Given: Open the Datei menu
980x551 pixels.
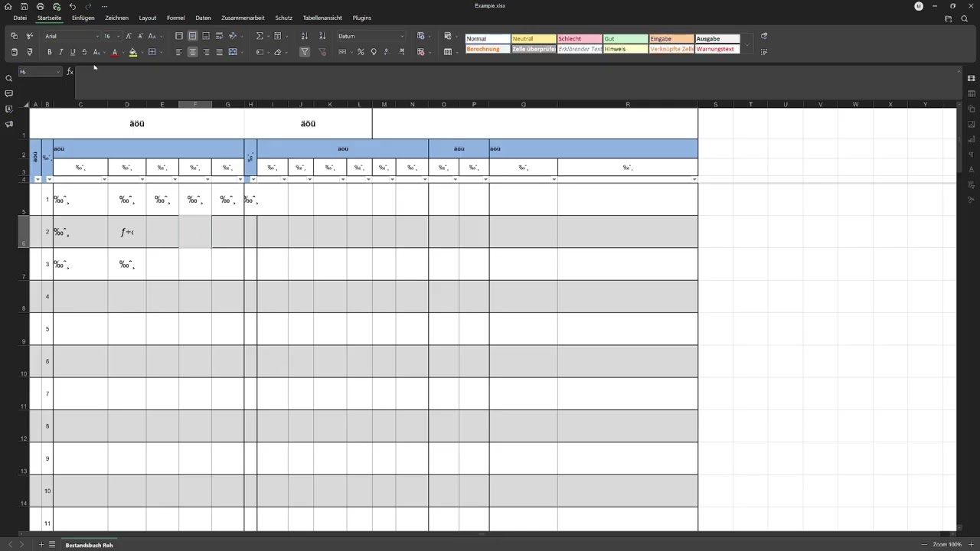Looking at the screenshot, I should click(20, 18).
